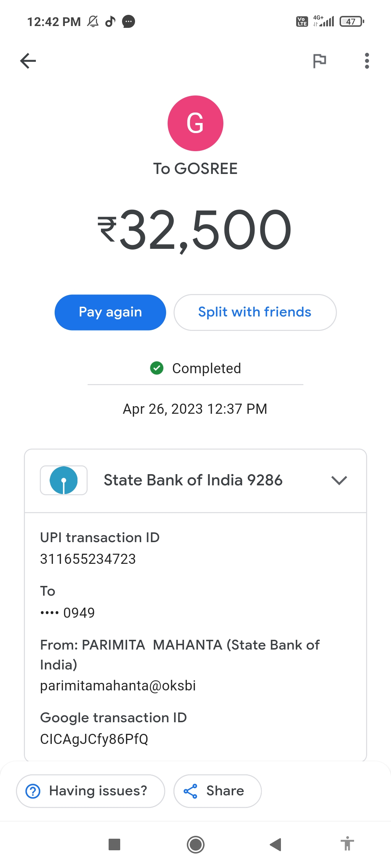Tap the green Completed checkmark icon
The height and width of the screenshot is (868, 391).
pos(157,368)
